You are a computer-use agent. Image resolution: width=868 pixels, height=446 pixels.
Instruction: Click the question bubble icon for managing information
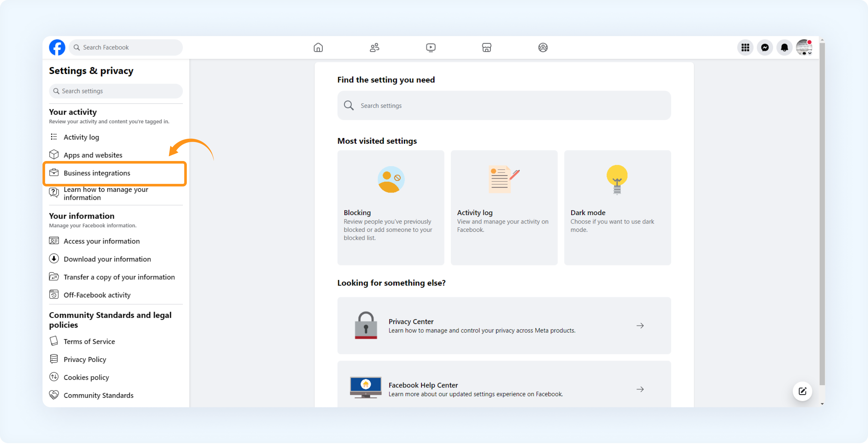[x=54, y=193]
